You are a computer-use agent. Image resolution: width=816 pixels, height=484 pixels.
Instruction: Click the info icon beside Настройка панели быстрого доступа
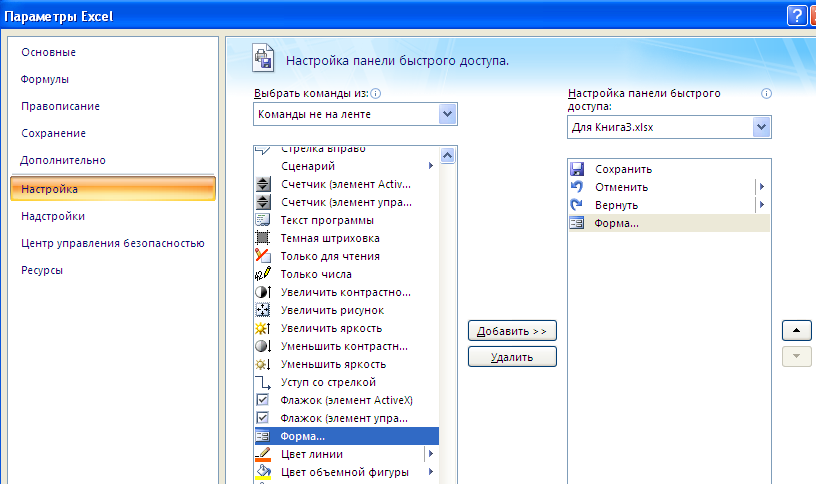pos(766,94)
